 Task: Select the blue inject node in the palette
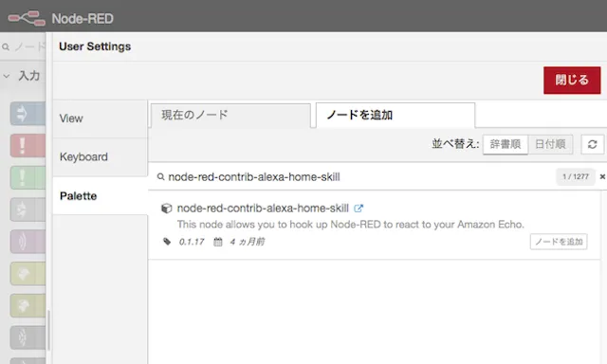coord(28,114)
